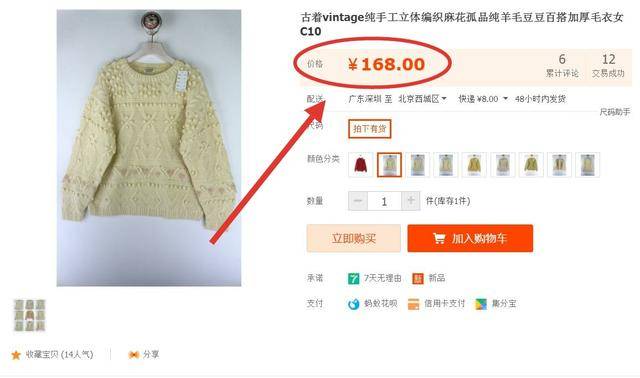Screen dimensions: 640x378
Task: Click the shopping cart icon
Action: pos(439,238)
